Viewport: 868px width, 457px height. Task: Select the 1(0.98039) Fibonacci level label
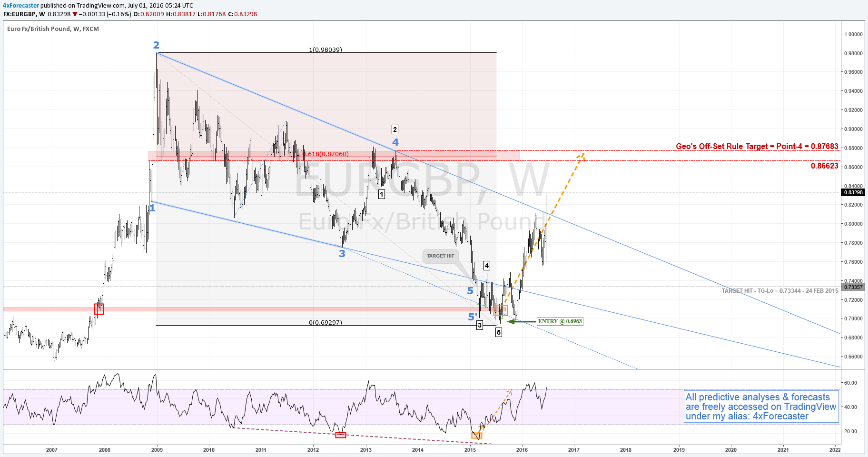pos(325,50)
